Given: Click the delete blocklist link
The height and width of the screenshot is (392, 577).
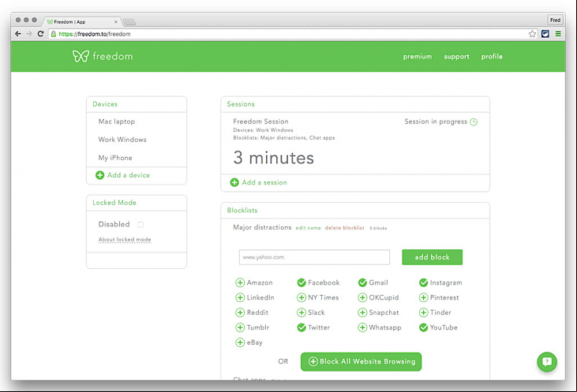Looking at the screenshot, I should (344, 228).
